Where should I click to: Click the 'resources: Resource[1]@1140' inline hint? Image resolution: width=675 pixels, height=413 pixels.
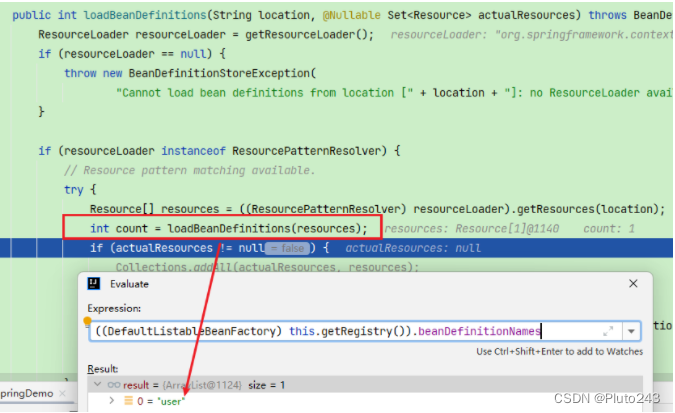click(x=471, y=228)
